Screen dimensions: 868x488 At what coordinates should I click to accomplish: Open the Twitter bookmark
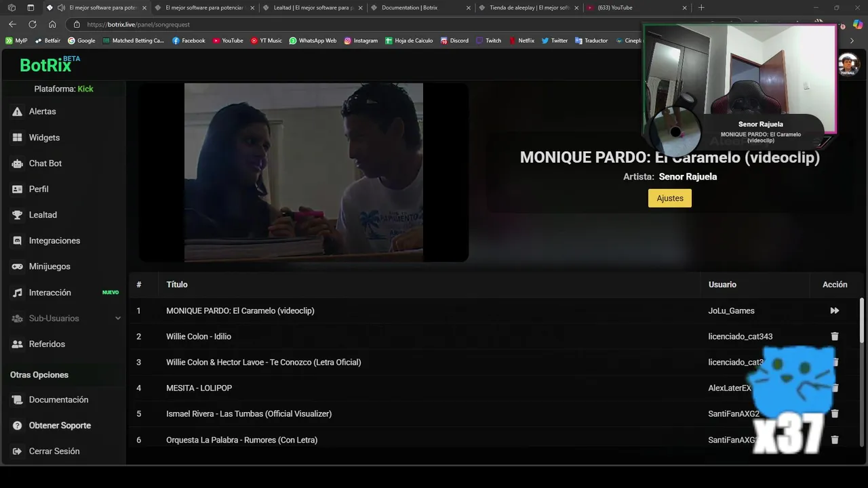click(555, 41)
